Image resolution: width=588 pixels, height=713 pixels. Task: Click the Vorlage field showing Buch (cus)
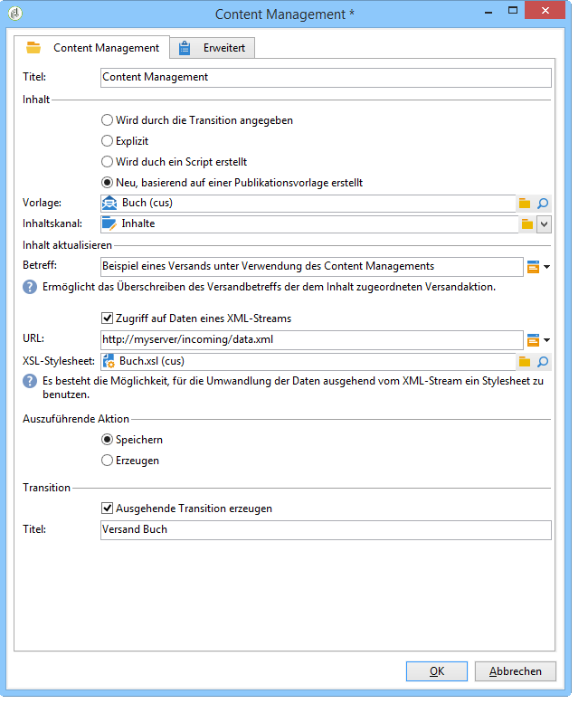click(308, 204)
